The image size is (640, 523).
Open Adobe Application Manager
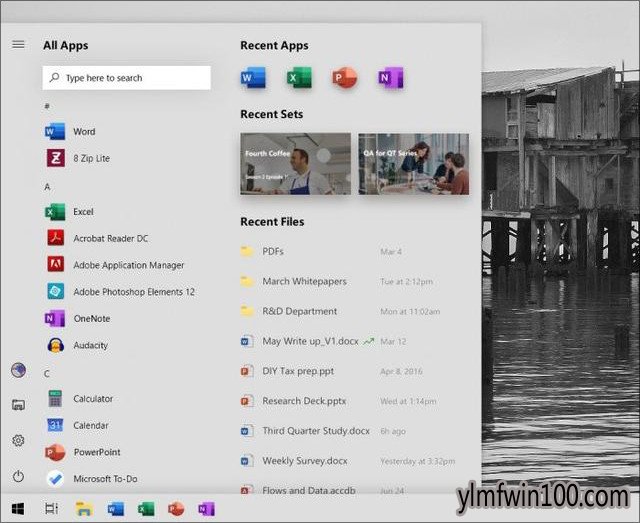(x=115, y=265)
